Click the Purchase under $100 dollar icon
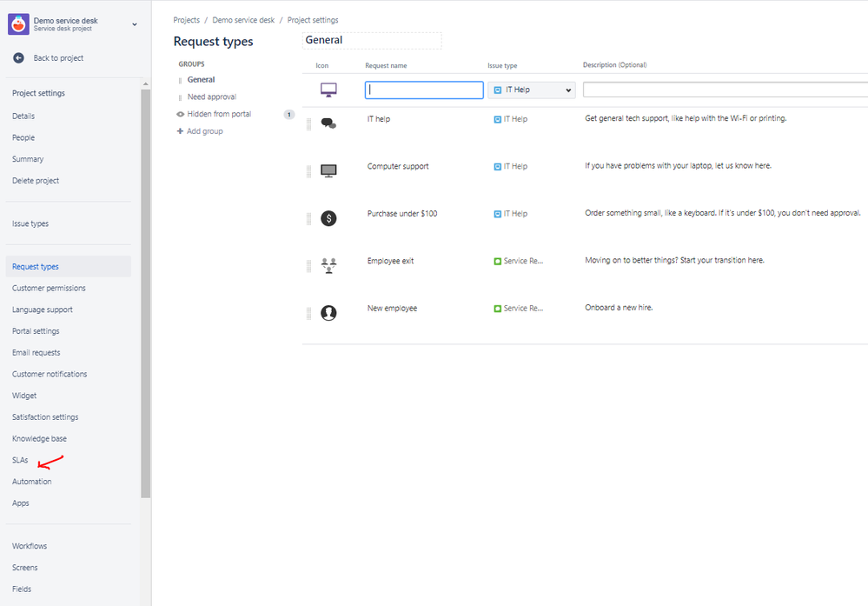Screen dimensions: 868x606 tap(328, 218)
